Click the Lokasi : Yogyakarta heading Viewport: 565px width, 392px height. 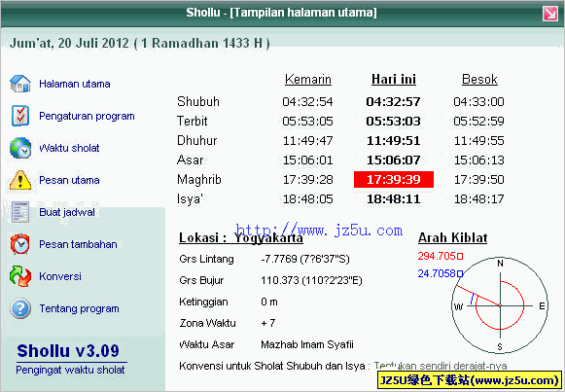click(241, 237)
